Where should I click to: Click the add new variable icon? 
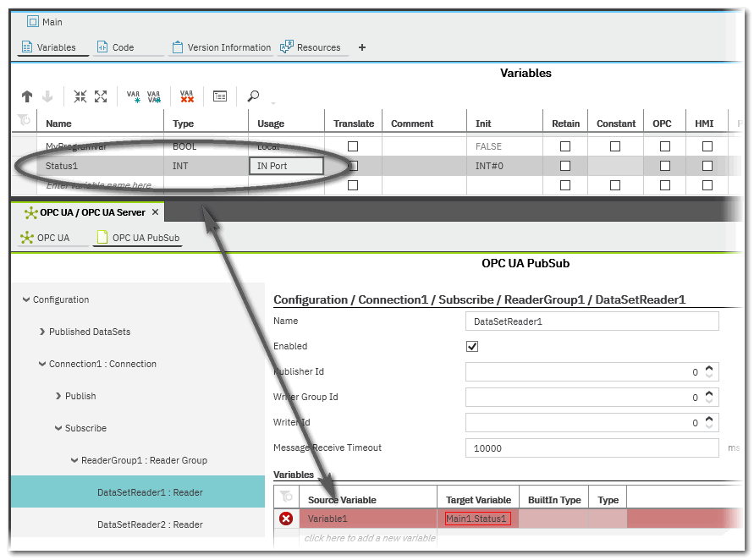(133, 96)
